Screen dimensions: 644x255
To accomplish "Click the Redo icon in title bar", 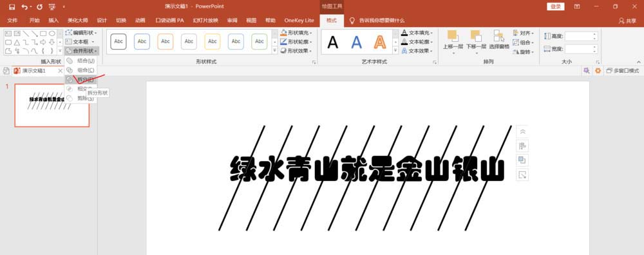I will pos(39,7).
